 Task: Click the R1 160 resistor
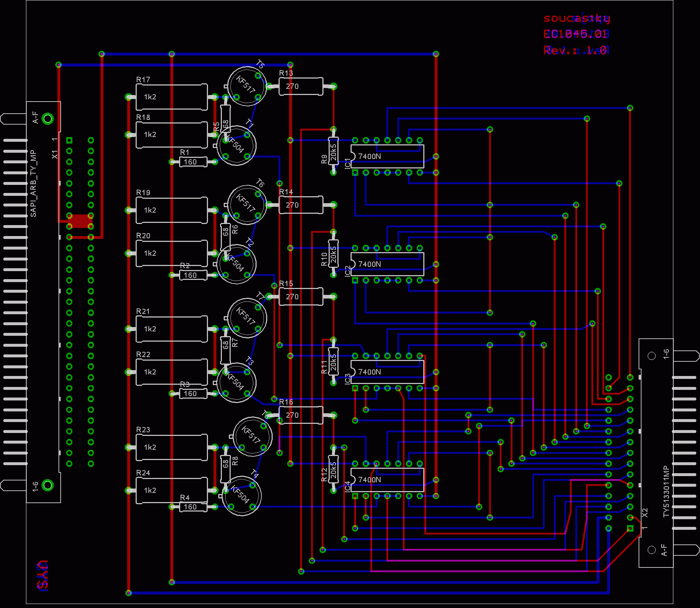[x=193, y=162]
